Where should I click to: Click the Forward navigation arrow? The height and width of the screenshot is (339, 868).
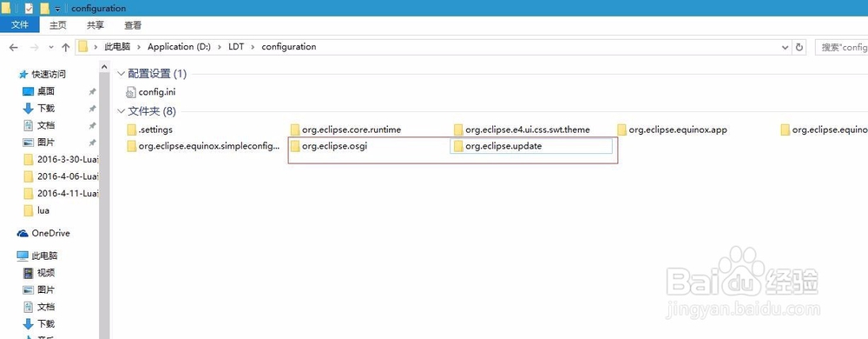tap(34, 48)
